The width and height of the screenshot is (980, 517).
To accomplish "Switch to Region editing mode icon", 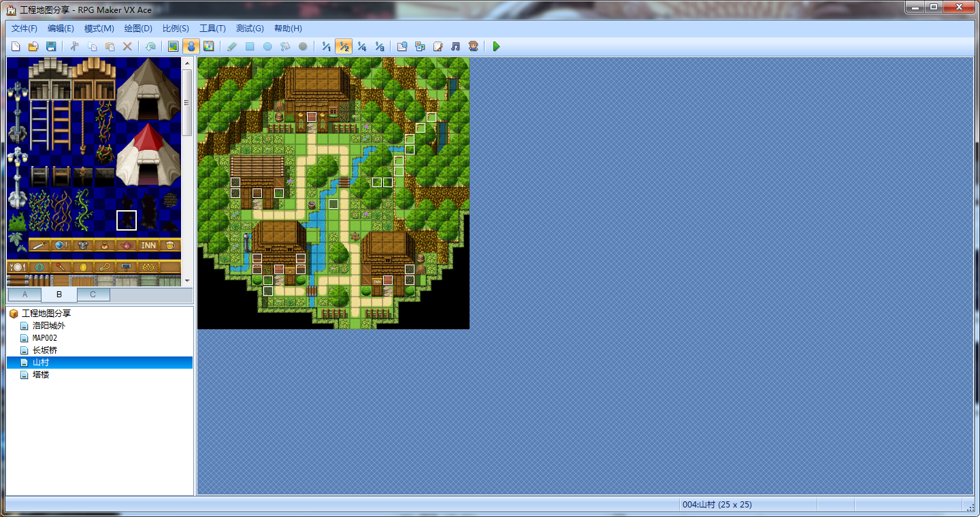I will [209, 46].
